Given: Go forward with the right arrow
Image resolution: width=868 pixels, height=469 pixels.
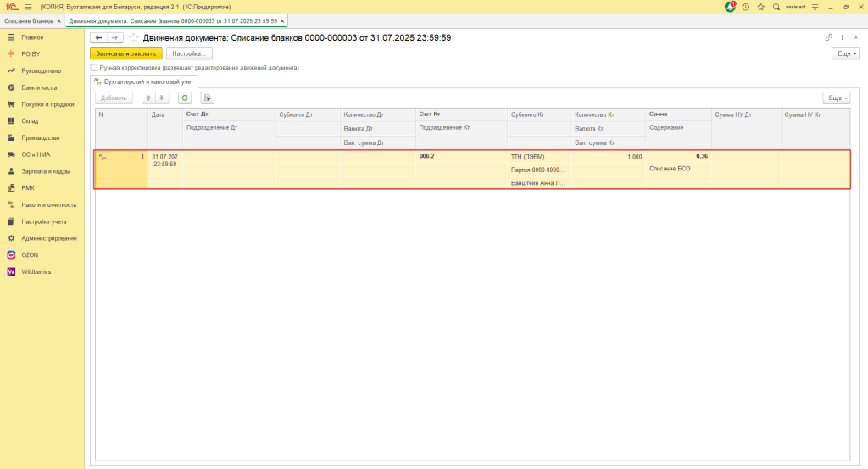Looking at the screenshot, I should [x=114, y=37].
